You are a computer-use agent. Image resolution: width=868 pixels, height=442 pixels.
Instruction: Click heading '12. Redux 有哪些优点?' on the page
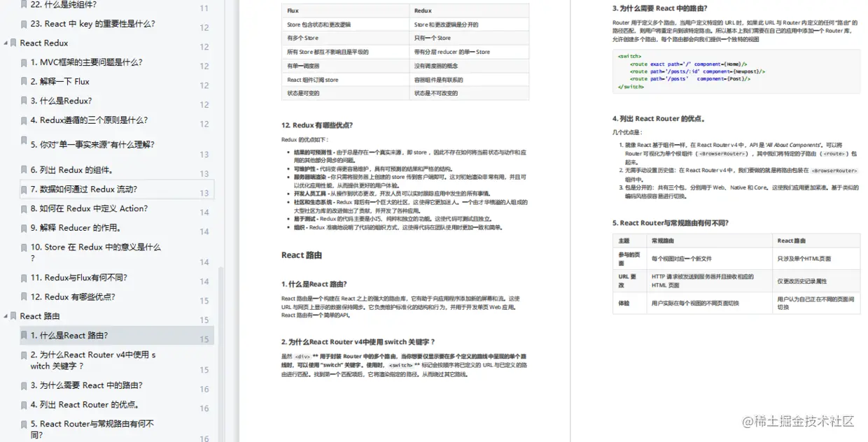317,125
